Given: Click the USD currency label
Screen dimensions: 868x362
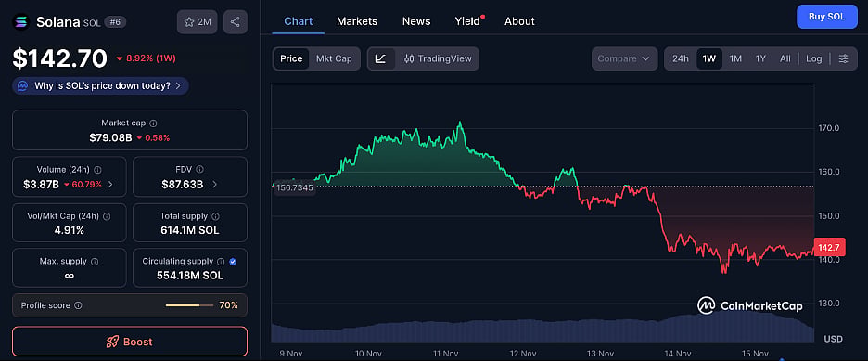Looking at the screenshot, I should point(833,339).
